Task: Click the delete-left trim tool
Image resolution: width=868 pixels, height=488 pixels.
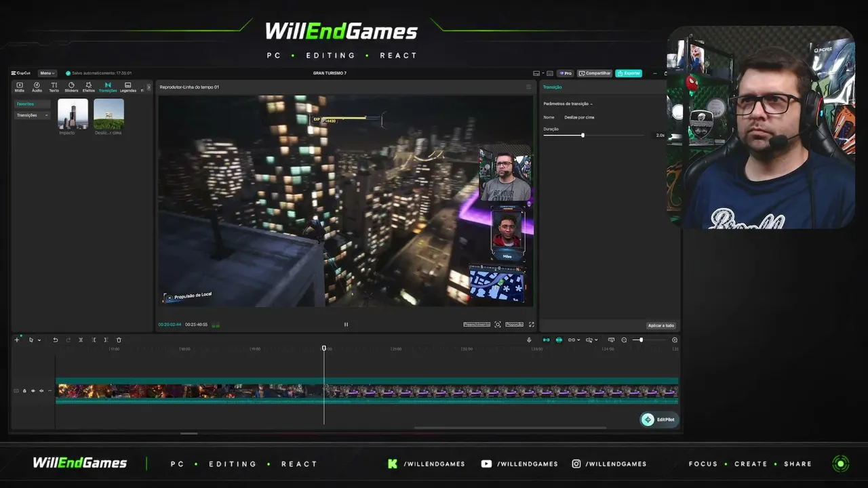Action: coord(94,340)
